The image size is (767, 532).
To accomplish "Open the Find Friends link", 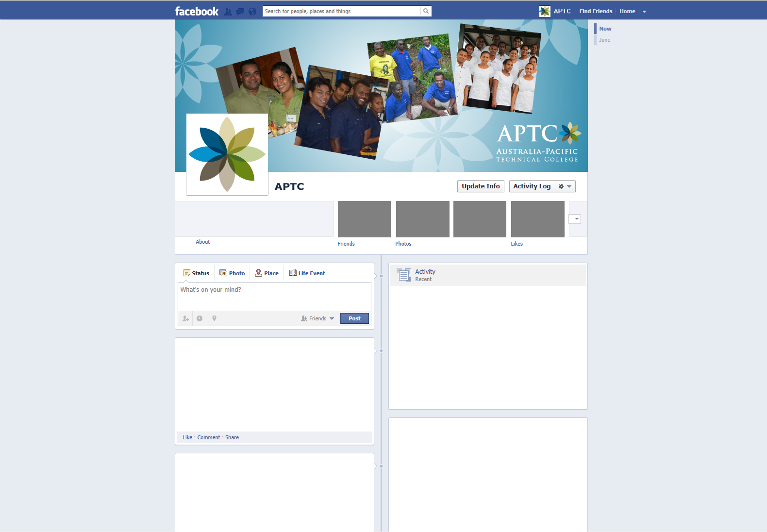I will click(x=596, y=11).
